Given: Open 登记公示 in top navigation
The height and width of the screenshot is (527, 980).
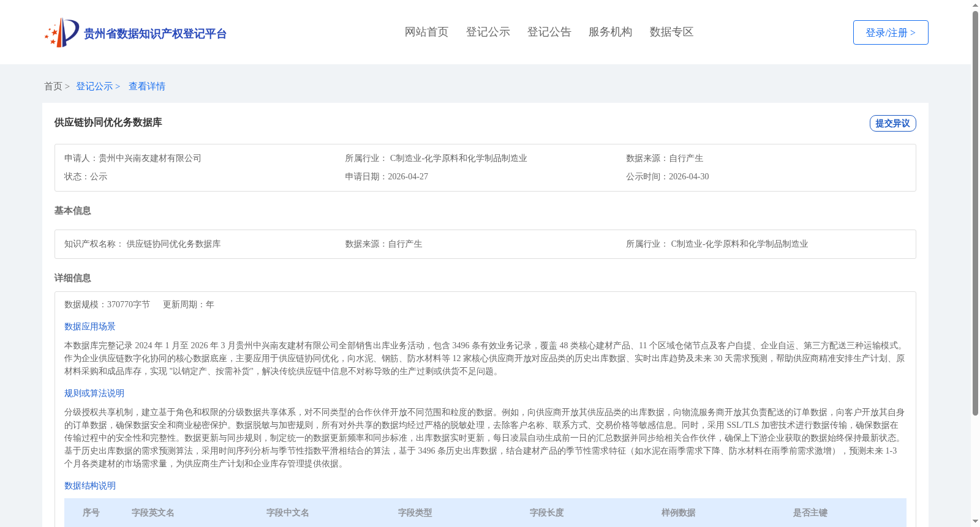Looking at the screenshot, I should (x=488, y=32).
